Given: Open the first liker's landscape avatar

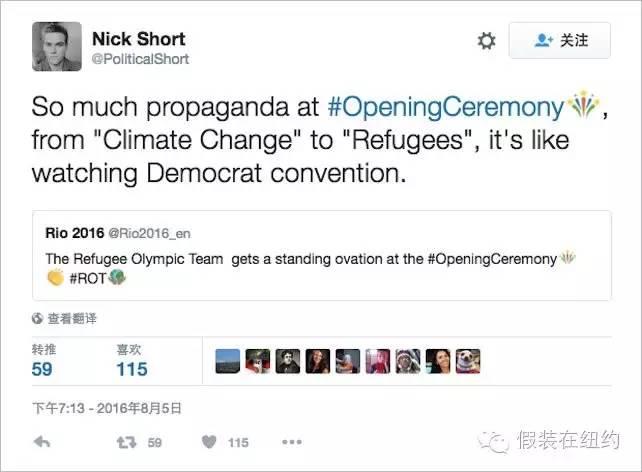Looking at the screenshot, I should tap(228, 361).
